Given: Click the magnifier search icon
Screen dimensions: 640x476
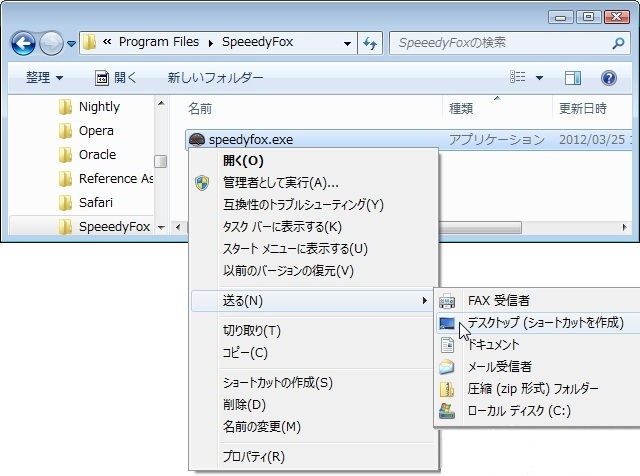Looking at the screenshot, I should (x=618, y=43).
